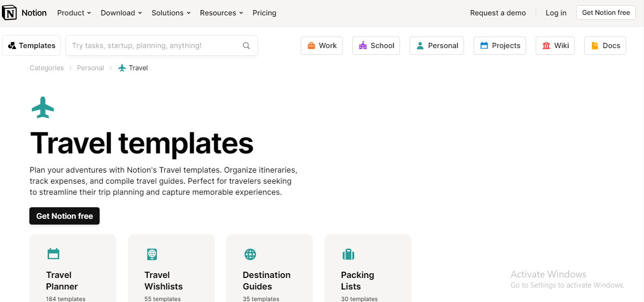Open the Packing Lists title
This screenshot has height=302, width=644.
click(x=358, y=281)
